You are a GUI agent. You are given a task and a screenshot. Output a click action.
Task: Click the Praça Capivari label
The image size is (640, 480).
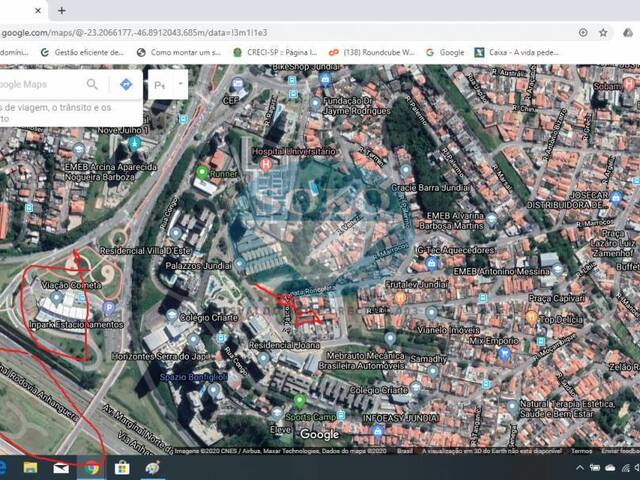click(x=557, y=298)
